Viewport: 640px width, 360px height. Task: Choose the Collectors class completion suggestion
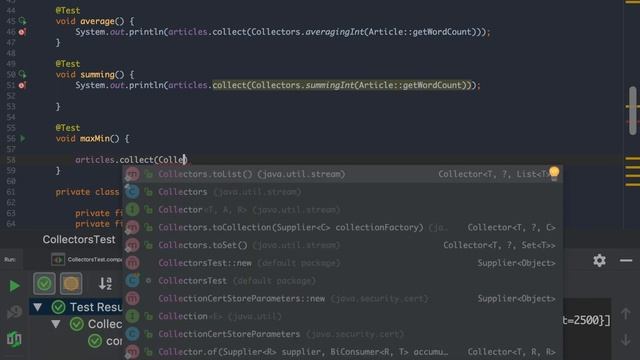(343, 192)
